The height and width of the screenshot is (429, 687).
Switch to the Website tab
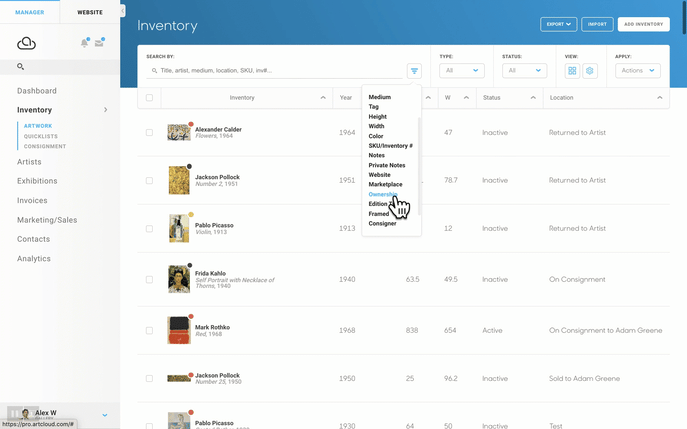click(90, 12)
